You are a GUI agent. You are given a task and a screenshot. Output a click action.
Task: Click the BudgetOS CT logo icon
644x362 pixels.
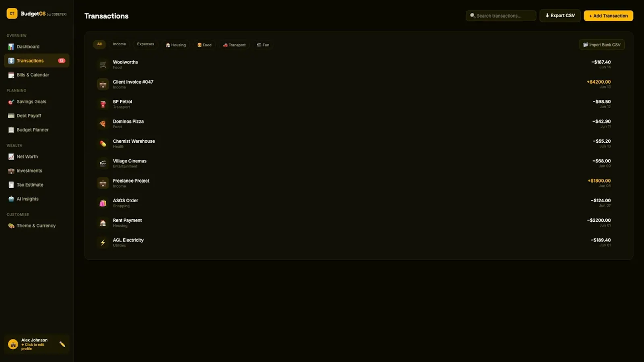point(12,14)
